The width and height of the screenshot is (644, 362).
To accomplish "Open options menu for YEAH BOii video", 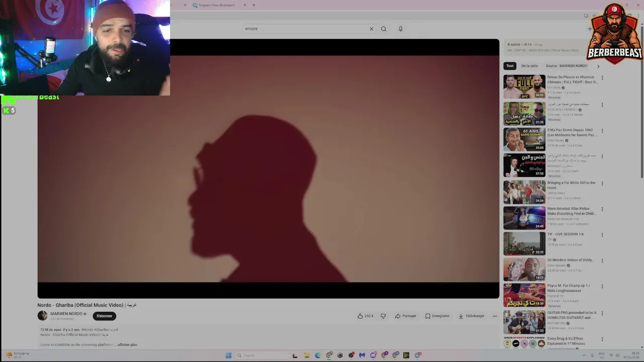I will (x=602, y=105).
